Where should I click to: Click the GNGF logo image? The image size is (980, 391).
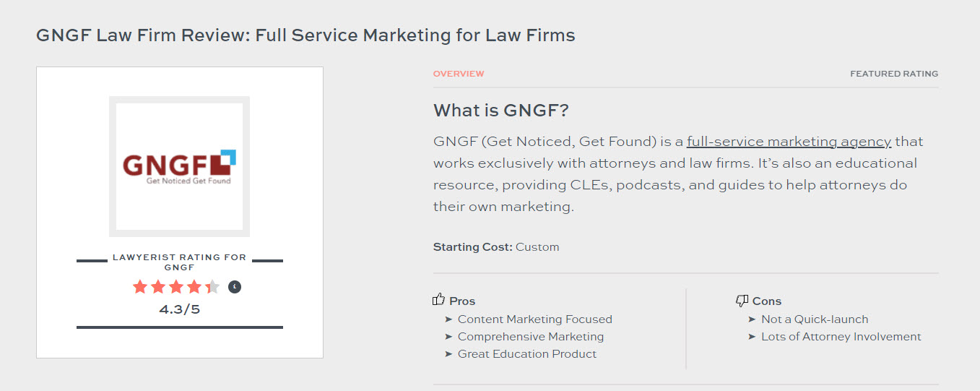coord(179,166)
